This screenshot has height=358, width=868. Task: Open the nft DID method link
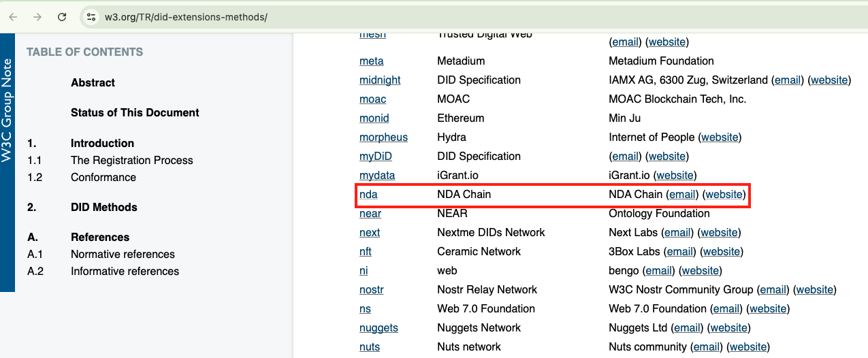point(366,251)
